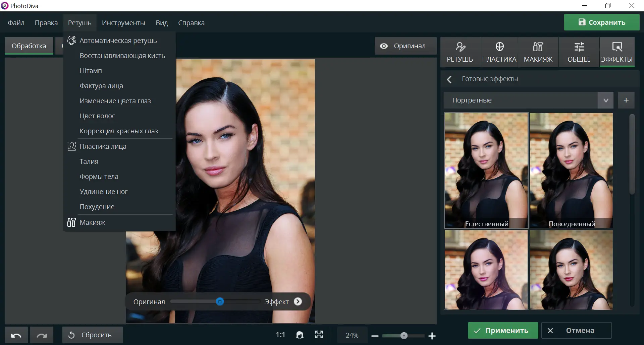This screenshot has height=345, width=644.
Task: Adjust the zoom level slider handle
Action: coord(404,336)
